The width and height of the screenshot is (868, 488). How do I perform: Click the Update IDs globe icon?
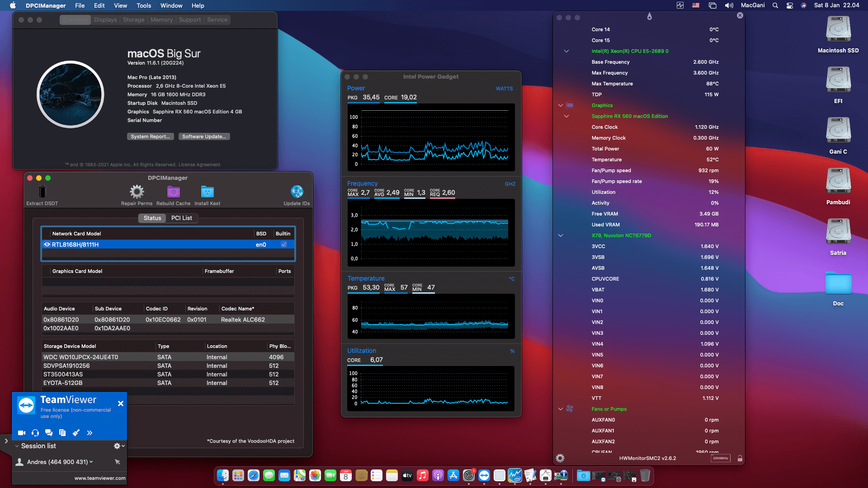297,192
